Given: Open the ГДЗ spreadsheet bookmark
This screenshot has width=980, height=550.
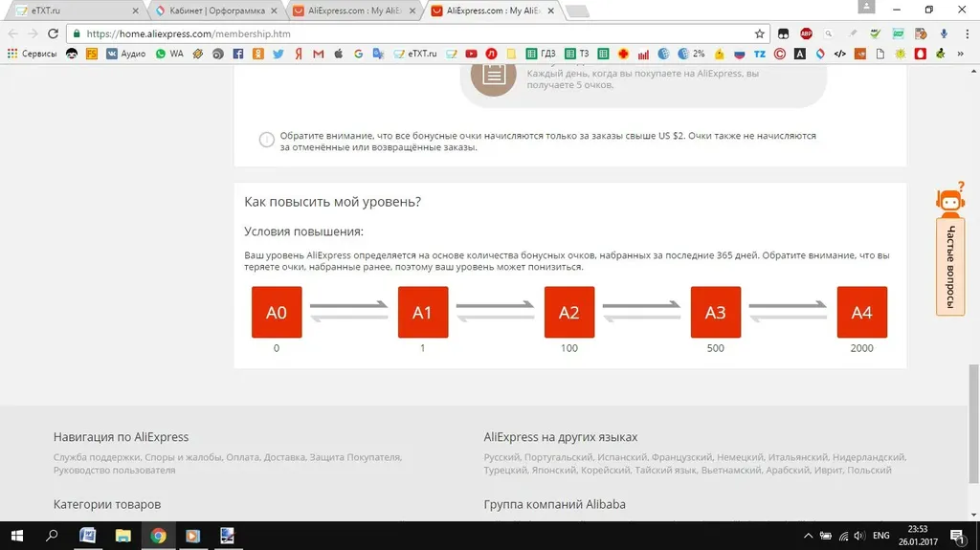Looking at the screenshot, I should 541,54.
